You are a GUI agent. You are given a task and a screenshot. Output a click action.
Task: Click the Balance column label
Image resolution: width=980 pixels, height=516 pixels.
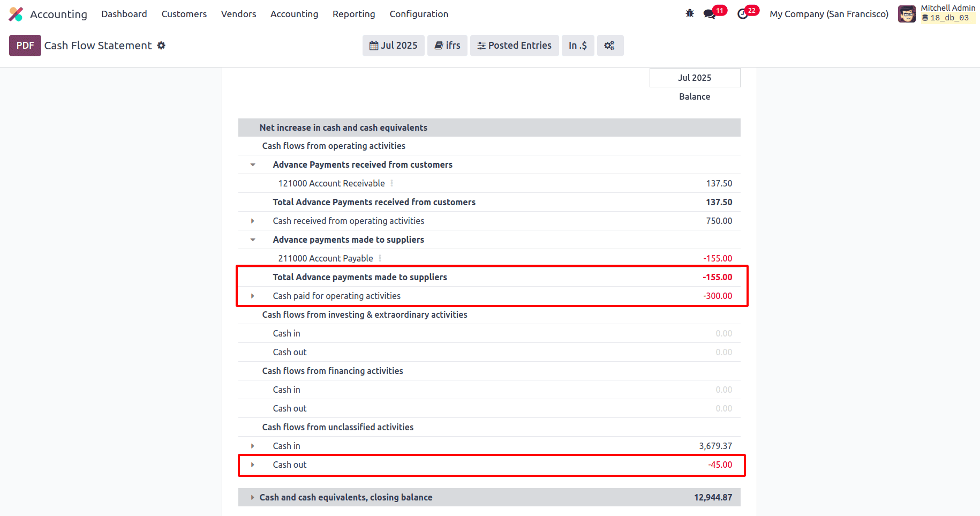pos(695,96)
